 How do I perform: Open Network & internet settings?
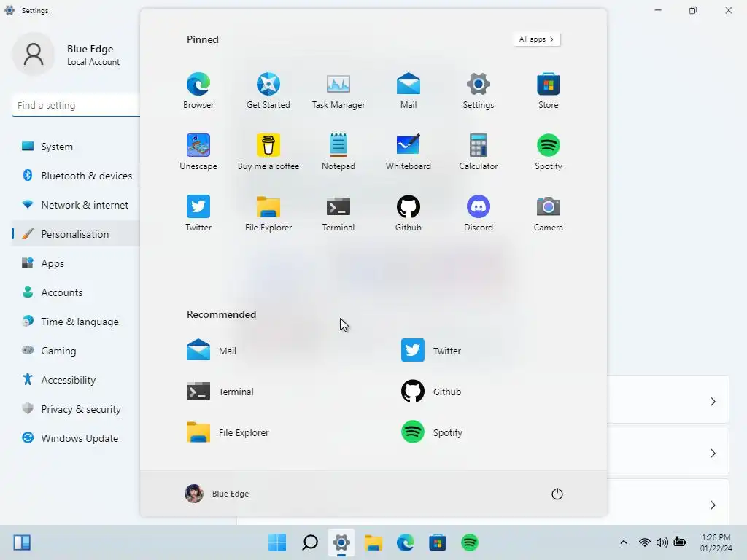75,205
